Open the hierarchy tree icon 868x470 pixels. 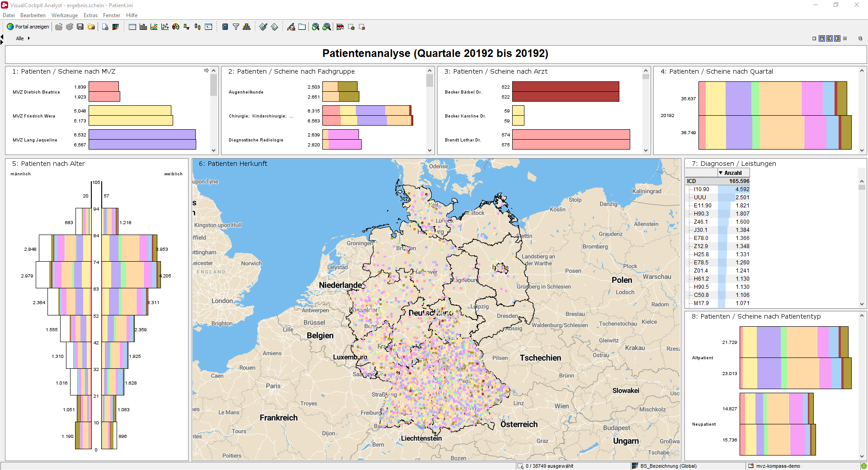(246, 27)
